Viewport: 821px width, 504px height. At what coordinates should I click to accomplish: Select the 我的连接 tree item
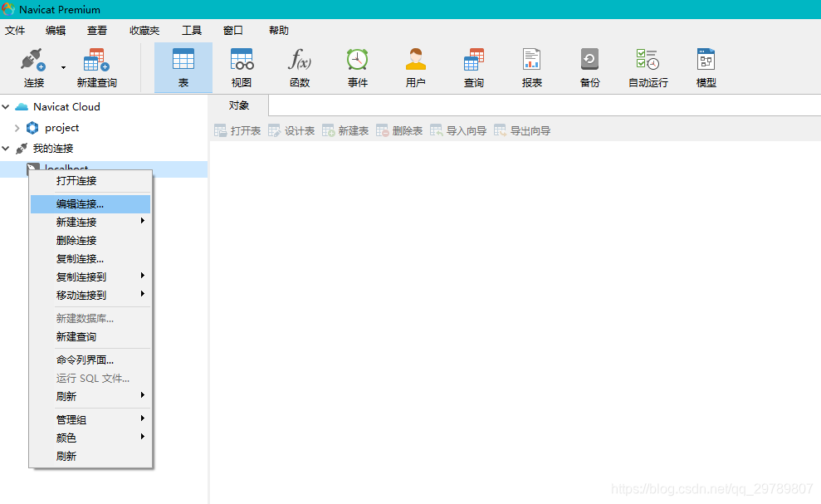click(53, 149)
